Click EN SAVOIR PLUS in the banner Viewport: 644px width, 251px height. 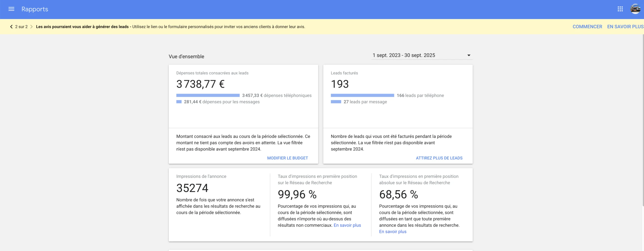point(625,27)
